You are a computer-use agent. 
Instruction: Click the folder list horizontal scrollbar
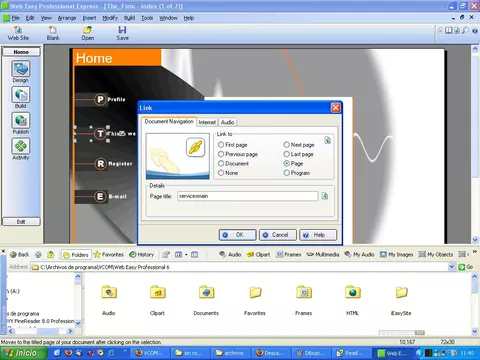point(41,331)
